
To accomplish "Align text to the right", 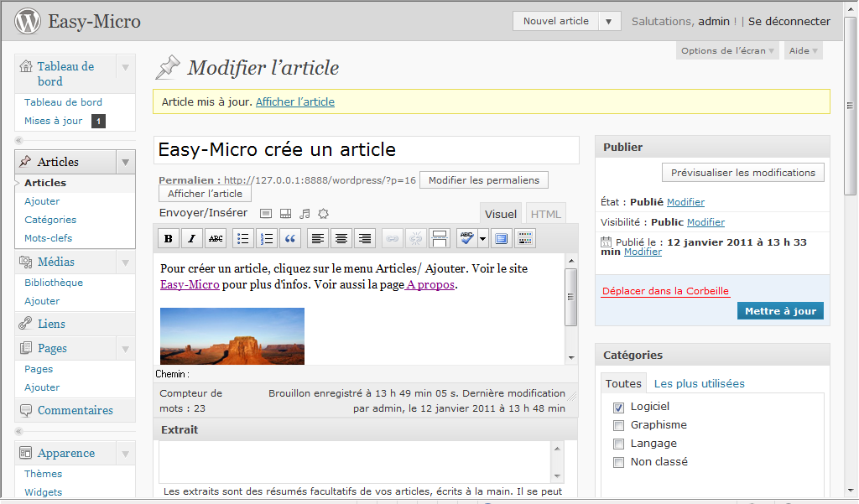I will tap(365, 238).
